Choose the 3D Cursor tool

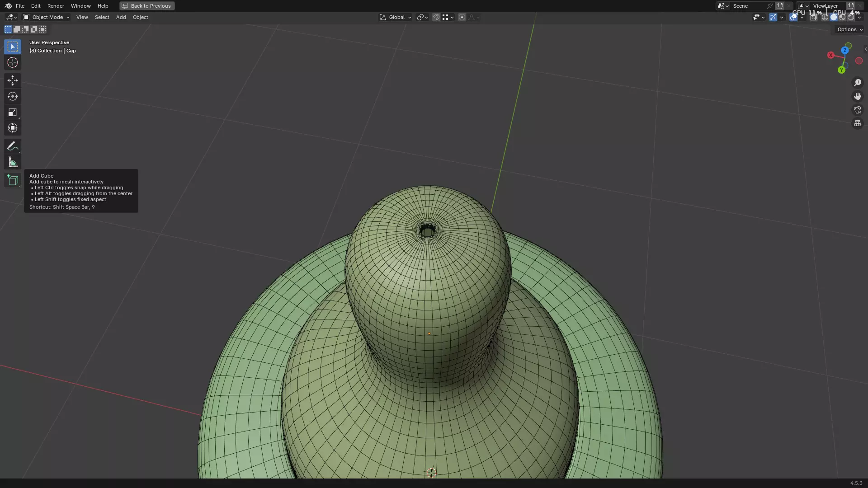(12, 62)
